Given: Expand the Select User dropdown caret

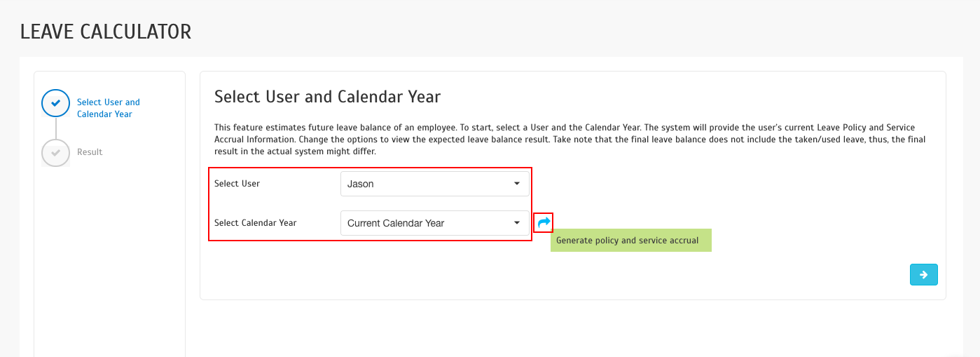Looking at the screenshot, I should click(516, 184).
